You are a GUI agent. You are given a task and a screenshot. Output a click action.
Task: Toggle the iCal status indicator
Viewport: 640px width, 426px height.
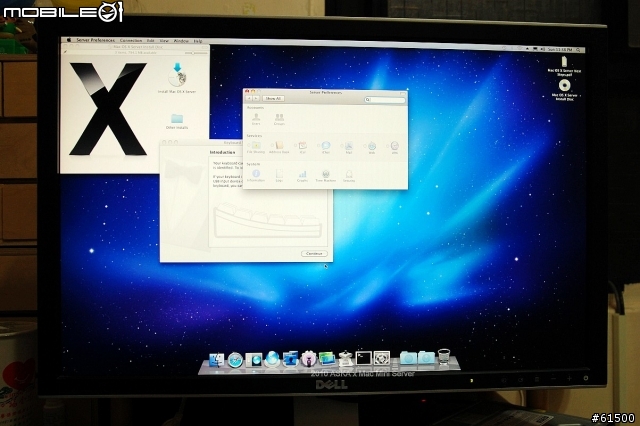[x=296, y=145]
